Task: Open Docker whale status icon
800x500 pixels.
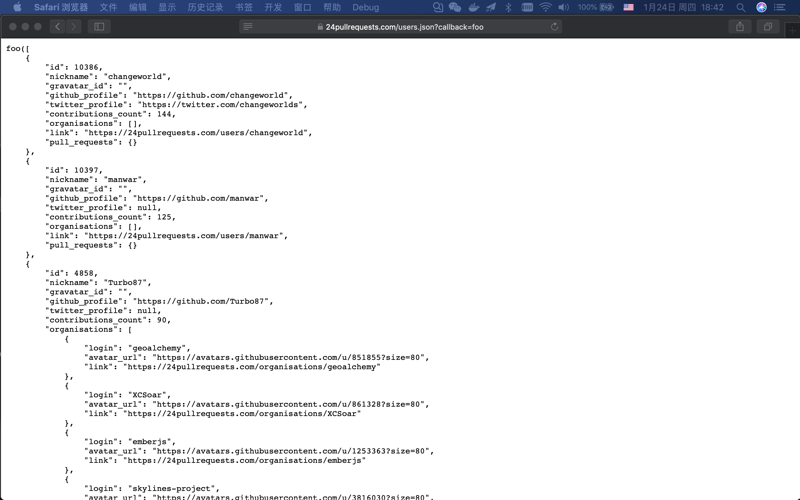Action: [x=474, y=7]
